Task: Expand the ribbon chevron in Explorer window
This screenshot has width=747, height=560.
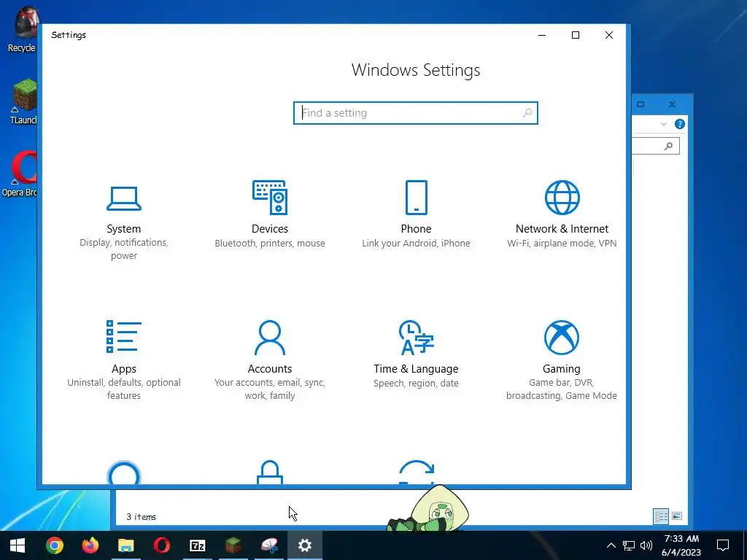Action: click(664, 124)
